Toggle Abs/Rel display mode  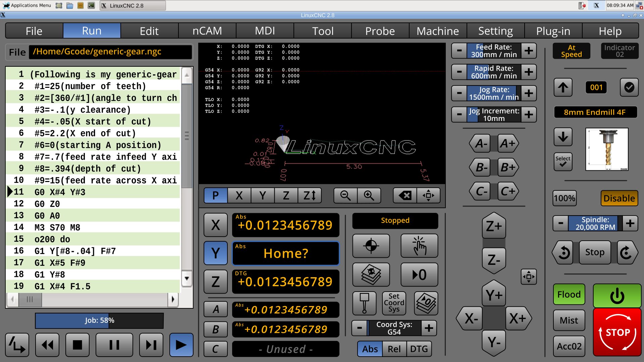coord(394,349)
